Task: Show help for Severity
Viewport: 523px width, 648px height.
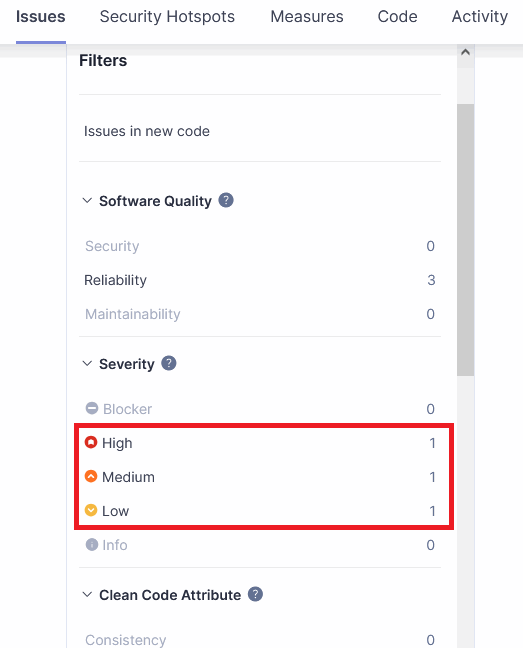Action: click(169, 363)
